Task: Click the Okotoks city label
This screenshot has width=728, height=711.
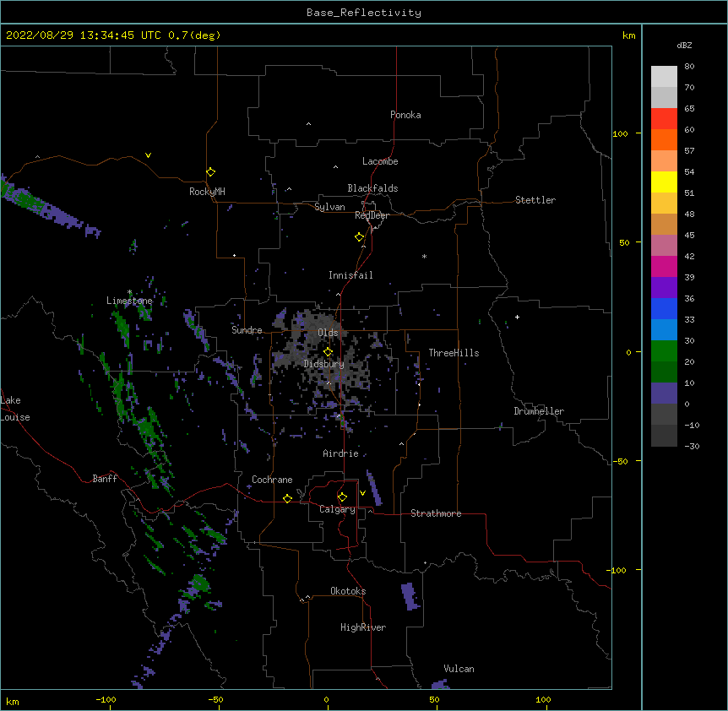Action: [x=348, y=591]
